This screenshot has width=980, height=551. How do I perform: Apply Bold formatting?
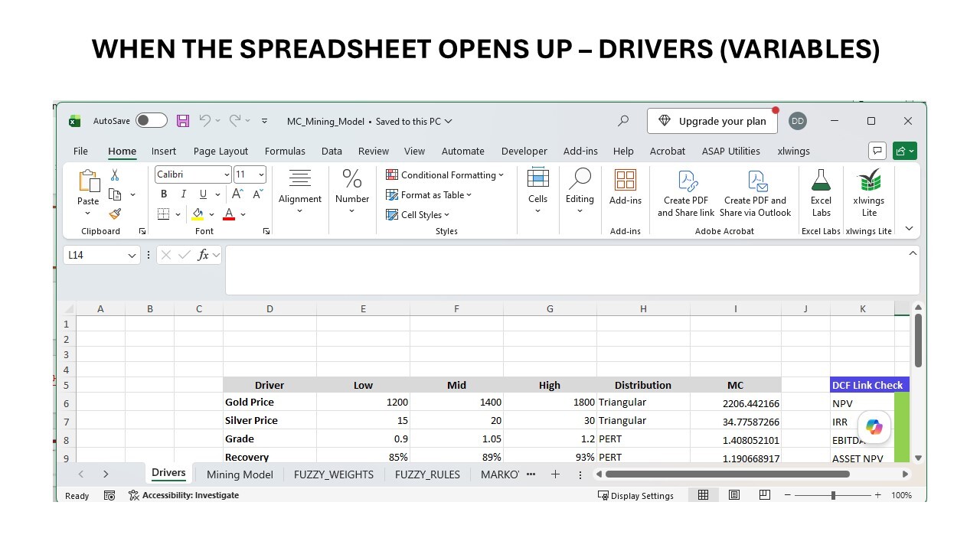point(164,194)
